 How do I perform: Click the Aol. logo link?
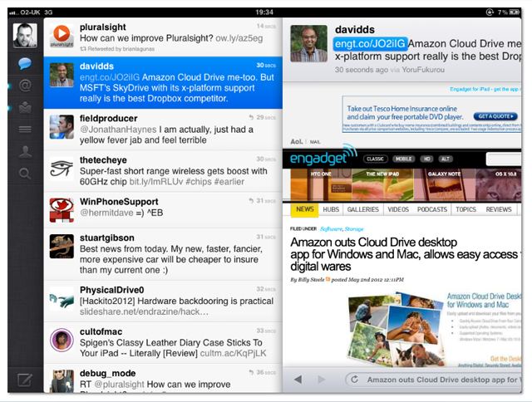tap(297, 142)
